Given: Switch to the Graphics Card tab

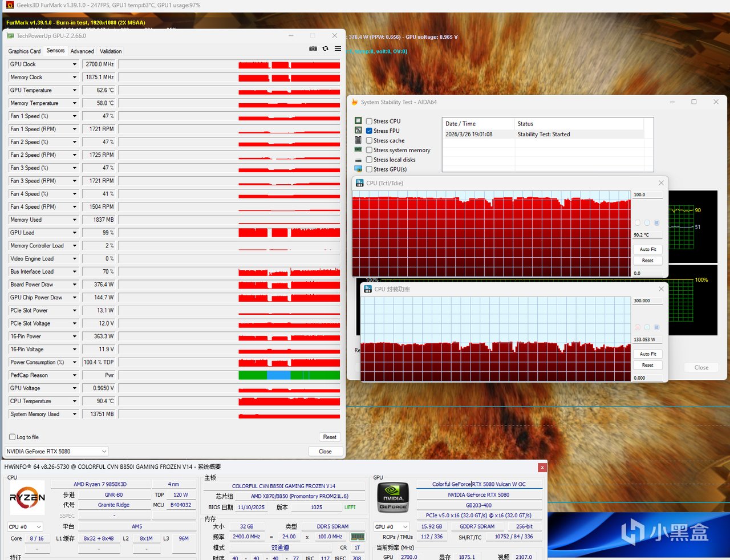Looking at the screenshot, I should coord(25,51).
